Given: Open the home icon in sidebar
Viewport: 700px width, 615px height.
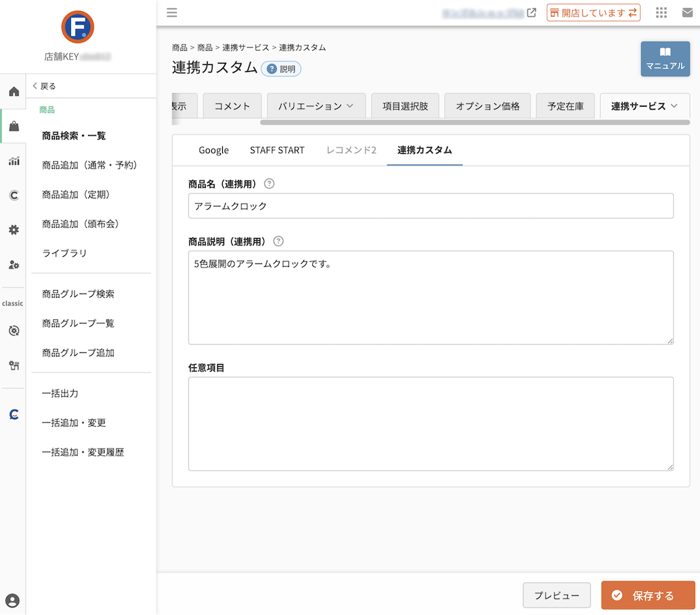Looking at the screenshot, I should click(14, 92).
